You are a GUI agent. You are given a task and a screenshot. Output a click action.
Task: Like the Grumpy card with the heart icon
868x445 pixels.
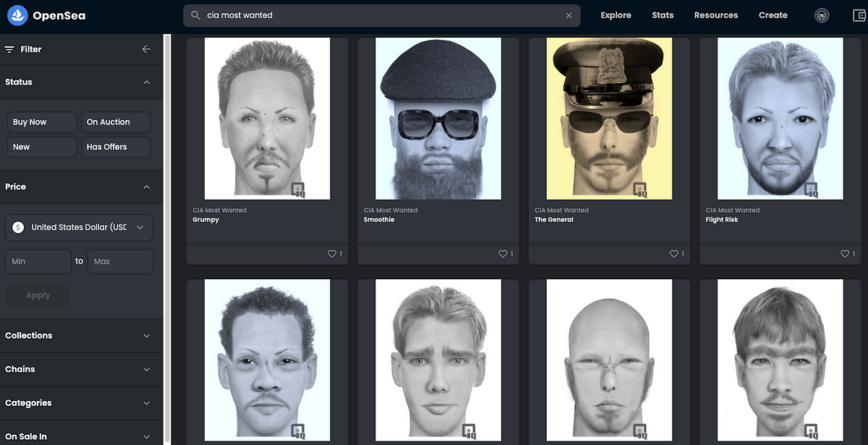pyautogui.click(x=332, y=254)
